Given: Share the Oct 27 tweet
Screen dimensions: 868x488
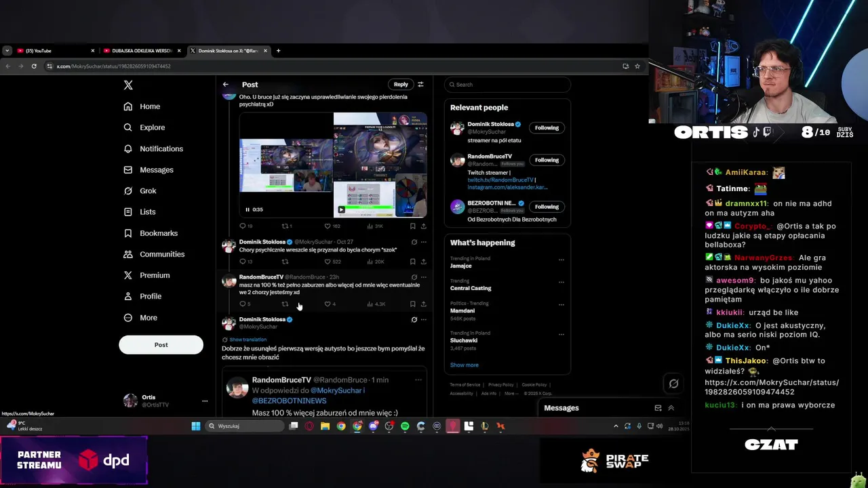Looking at the screenshot, I should click(x=424, y=262).
